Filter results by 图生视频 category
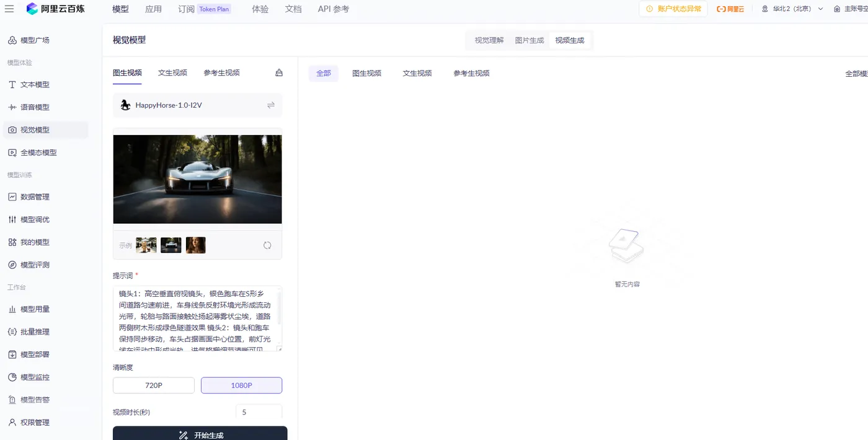The height and width of the screenshot is (440, 868). pyautogui.click(x=366, y=73)
